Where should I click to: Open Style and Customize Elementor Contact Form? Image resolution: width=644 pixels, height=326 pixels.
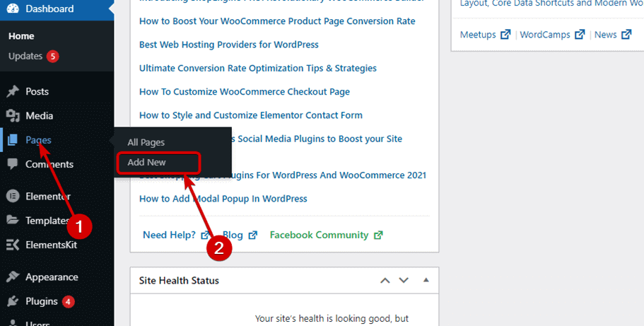pyautogui.click(x=251, y=115)
